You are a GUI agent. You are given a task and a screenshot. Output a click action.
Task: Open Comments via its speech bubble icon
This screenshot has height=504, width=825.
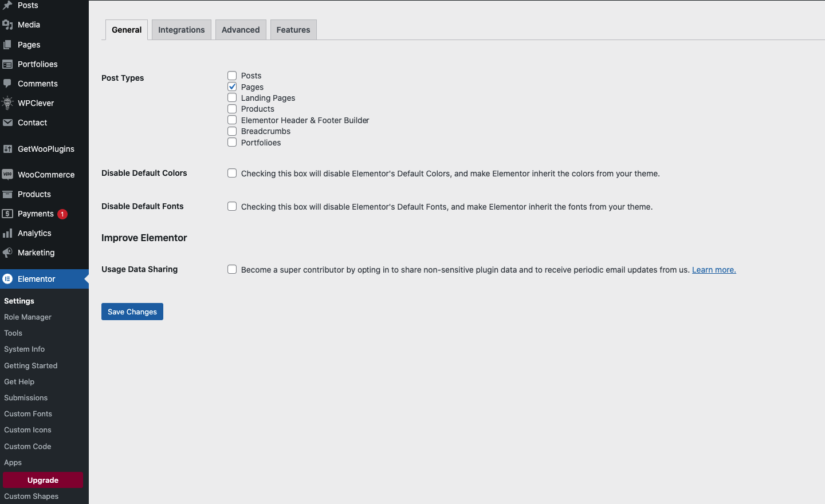7,84
